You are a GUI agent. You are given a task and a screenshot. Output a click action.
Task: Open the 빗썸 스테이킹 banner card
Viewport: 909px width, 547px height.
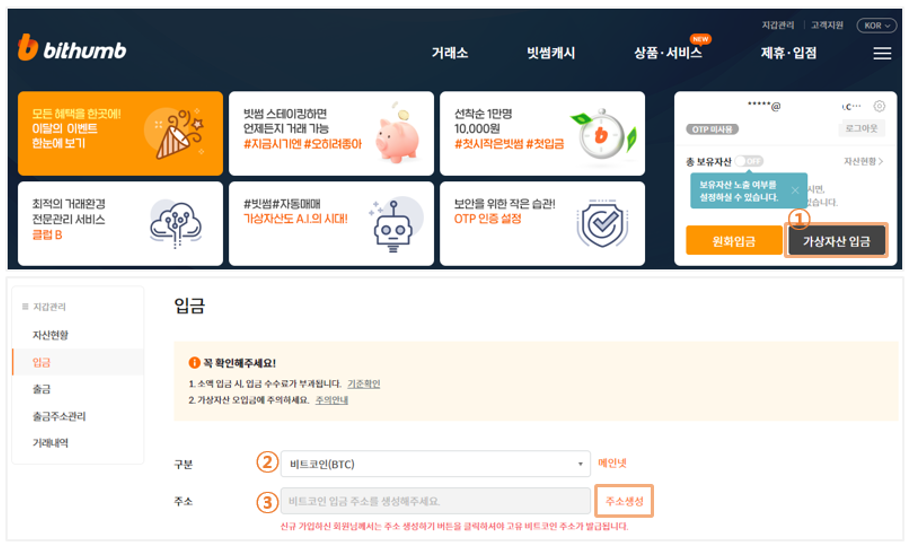point(332,133)
